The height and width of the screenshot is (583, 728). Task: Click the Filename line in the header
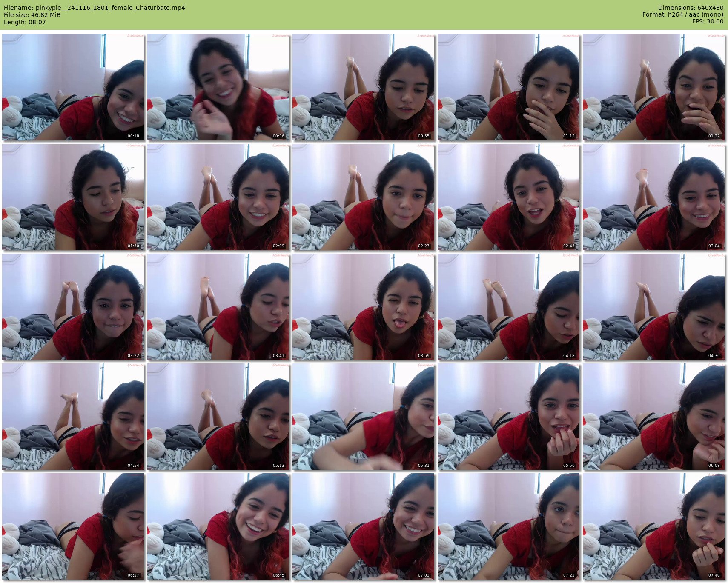[x=95, y=8]
